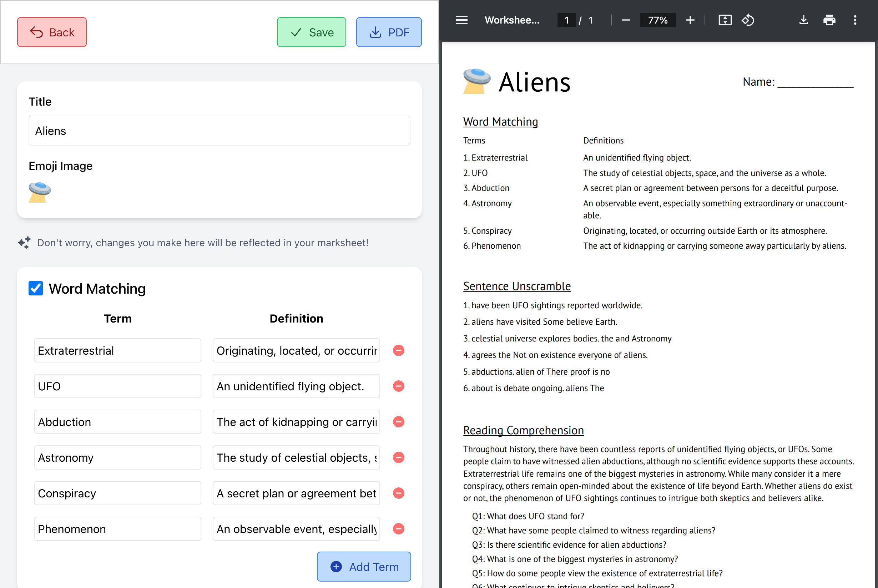Delete the Conspiracy term row

pyautogui.click(x=398, y=493)
